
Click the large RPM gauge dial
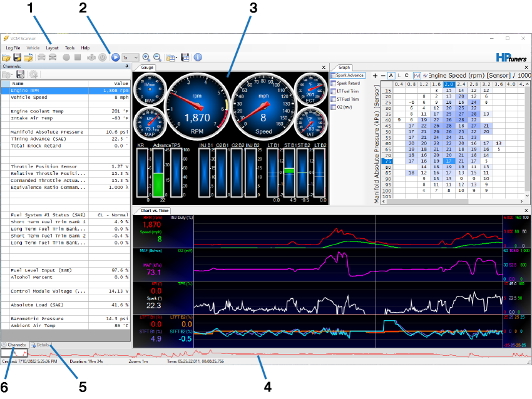click(x=197, y=106)
